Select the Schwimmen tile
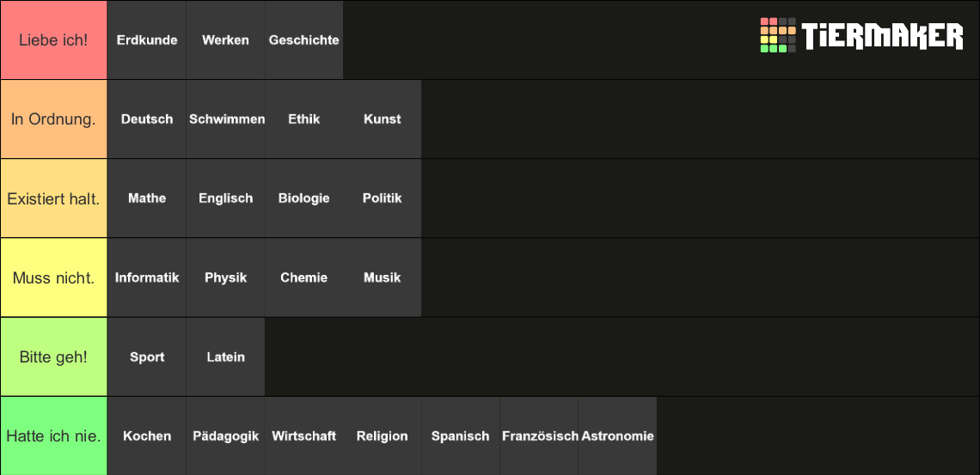The width and height of the screenshot is (980, 475). [225, 119]
